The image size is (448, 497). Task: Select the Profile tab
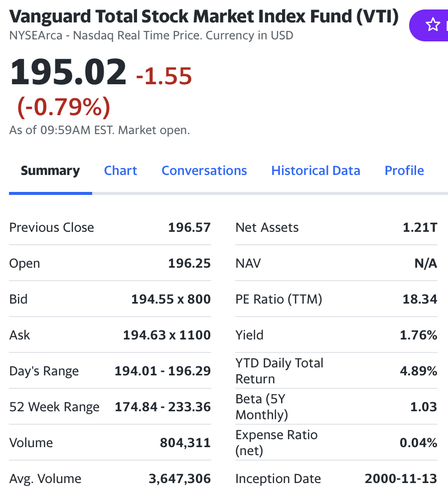(x=404, y=170)
